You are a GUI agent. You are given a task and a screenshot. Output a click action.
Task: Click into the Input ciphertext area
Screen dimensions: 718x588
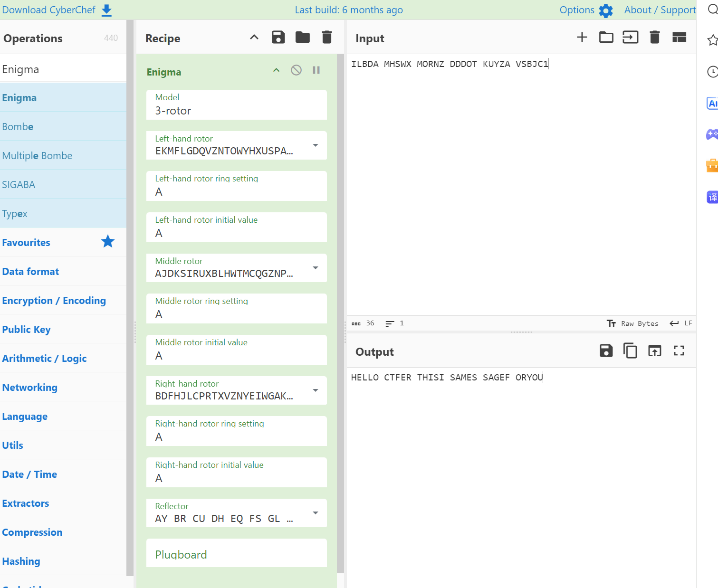[521, 184]
